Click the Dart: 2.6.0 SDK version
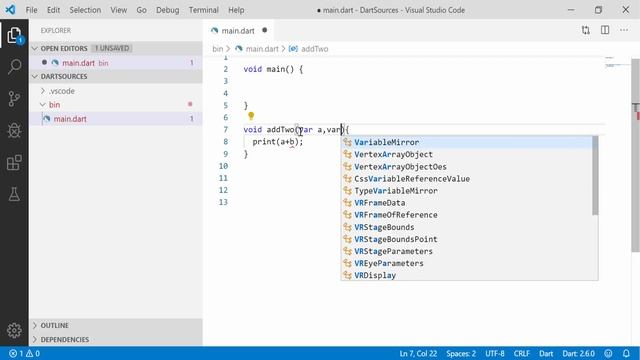Screen dimensions: 640x360 pyautogui.click(x=578, y=353)
